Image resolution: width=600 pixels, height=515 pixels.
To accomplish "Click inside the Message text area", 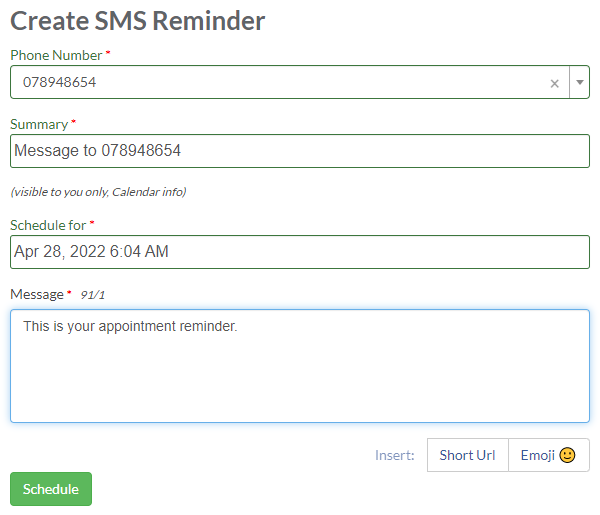I will (300, 366).
